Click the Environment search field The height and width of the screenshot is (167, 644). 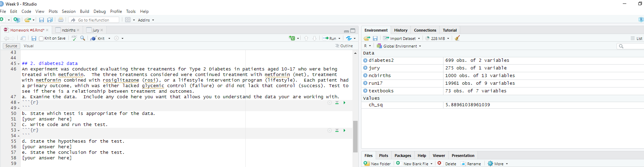pyautogui.click(x=630, y=46)
